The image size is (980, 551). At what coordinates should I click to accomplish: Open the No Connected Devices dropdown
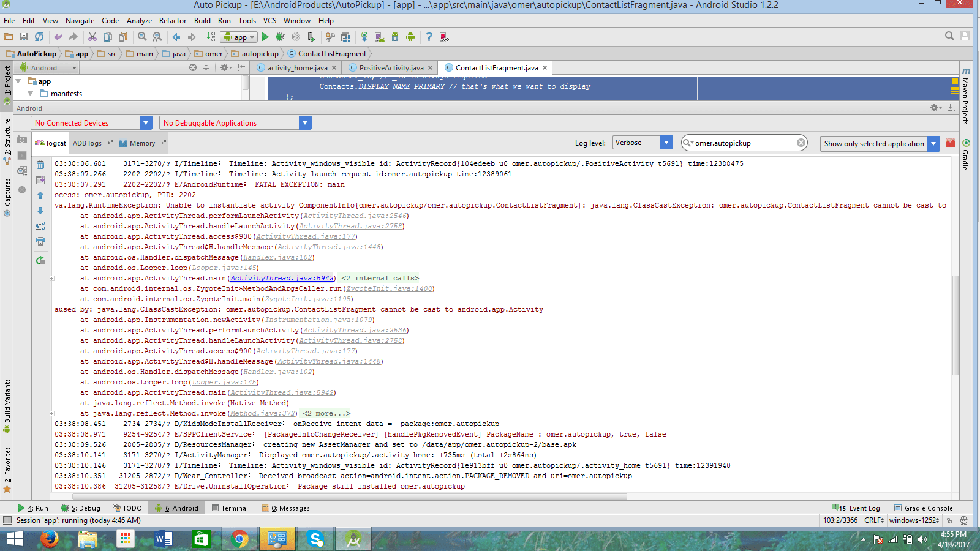click(x=146, y=122)
